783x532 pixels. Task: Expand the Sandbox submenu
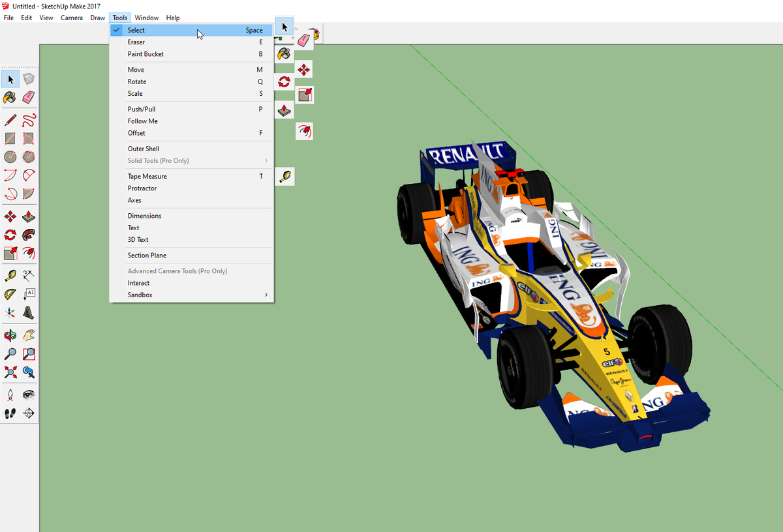click(x=191, y=295)
